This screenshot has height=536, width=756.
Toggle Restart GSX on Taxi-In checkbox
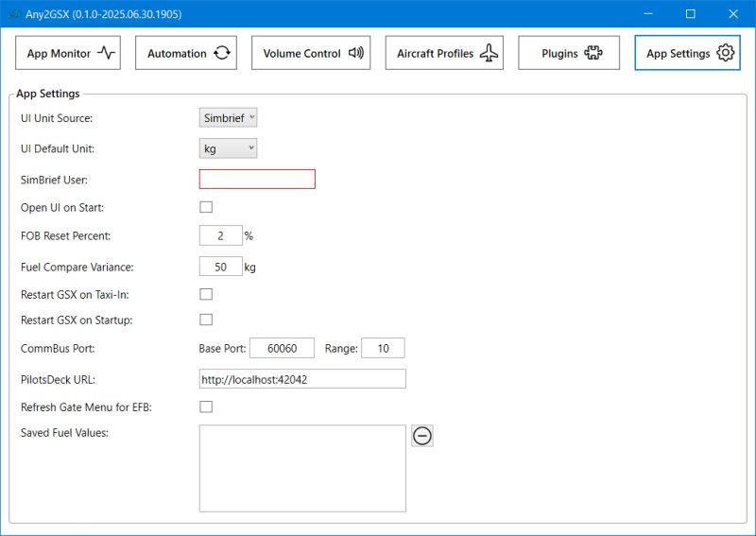pyautogui.click(x=206, y=294)
